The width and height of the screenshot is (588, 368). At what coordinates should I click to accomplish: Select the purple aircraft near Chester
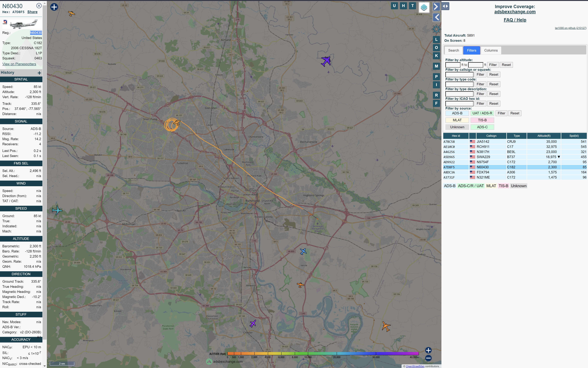pyautogui.click(x=253, y=324)
